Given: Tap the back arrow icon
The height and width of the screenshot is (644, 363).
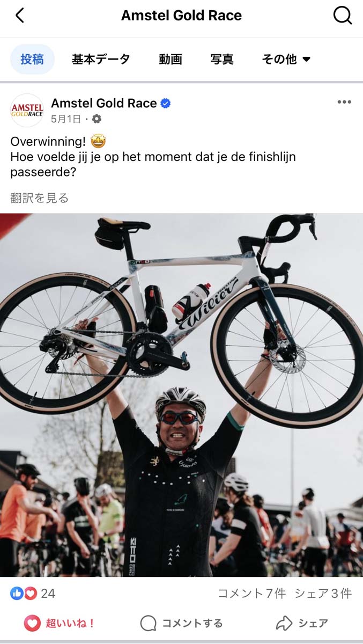Looking at the screenshot, I should pyautogui.click(x=20, y=16).
